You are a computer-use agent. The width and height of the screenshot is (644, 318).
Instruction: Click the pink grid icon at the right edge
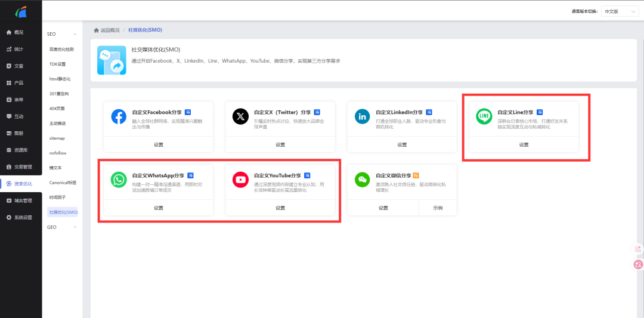pos(638,249)
